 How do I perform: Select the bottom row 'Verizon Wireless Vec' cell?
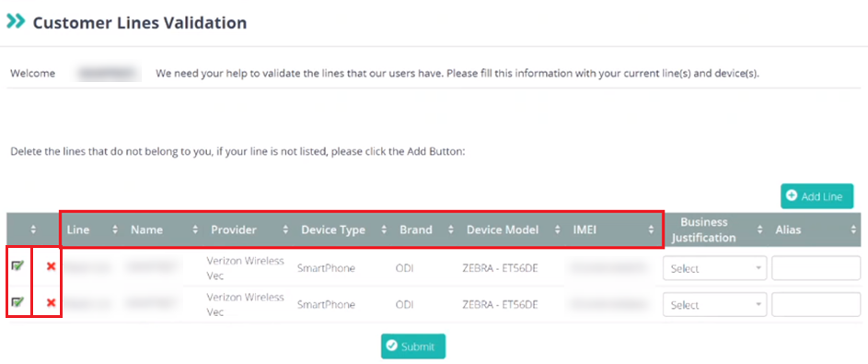(x=245, y=305)
